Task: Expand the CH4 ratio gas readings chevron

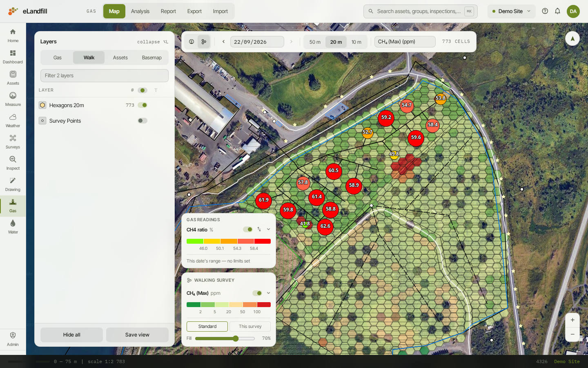Action: 268,229
